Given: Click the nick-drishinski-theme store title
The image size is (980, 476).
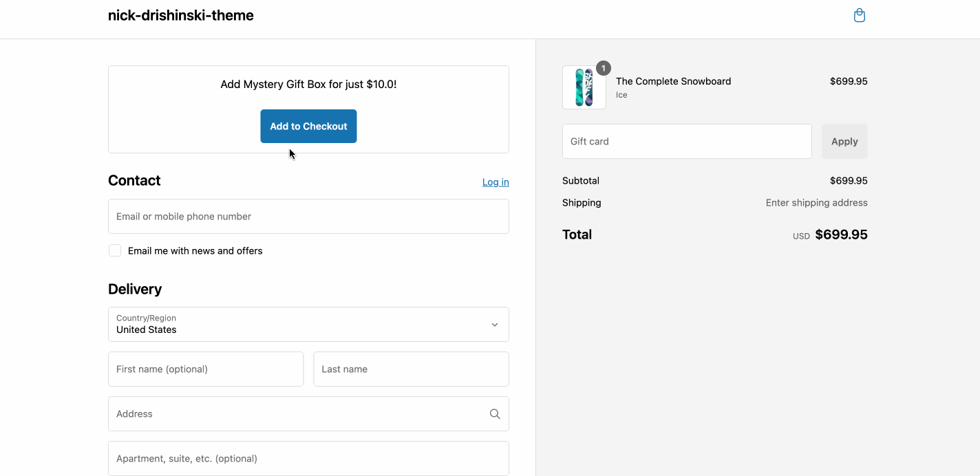Looking at the screenshot, I should [x=180, y=15].
